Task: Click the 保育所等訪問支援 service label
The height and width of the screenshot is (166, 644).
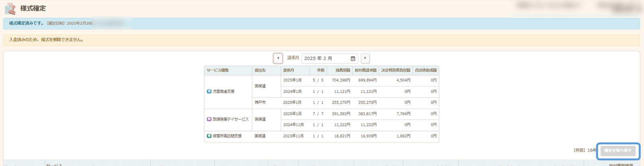Action: (x=227, y=136)
